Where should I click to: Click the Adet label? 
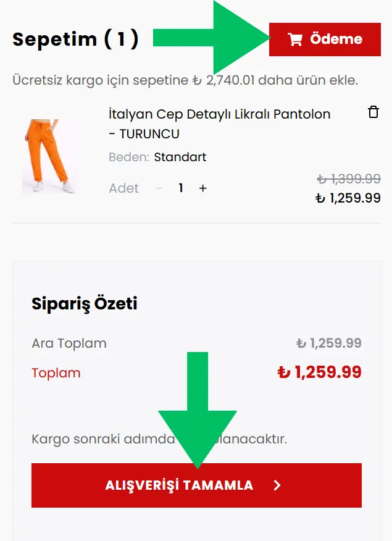click(x=124, y=188)
